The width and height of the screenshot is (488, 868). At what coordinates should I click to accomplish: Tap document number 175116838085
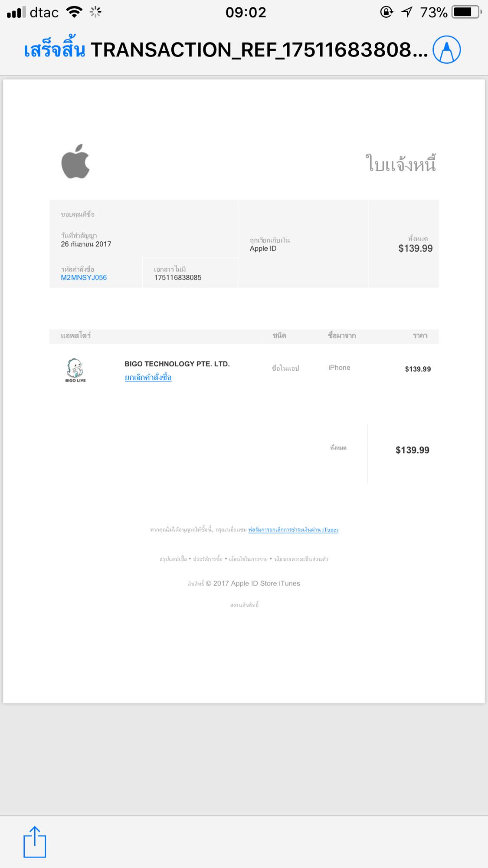coord(178,277)
